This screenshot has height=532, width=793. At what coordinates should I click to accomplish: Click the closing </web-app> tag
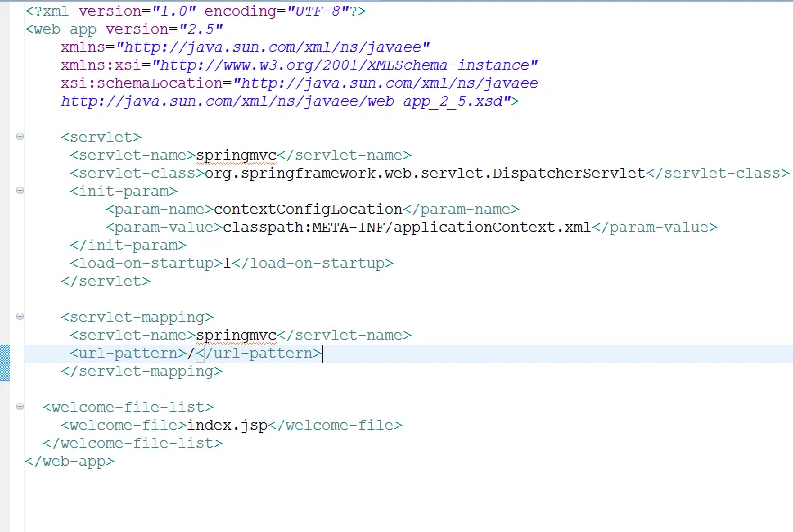tap(70, 462)
